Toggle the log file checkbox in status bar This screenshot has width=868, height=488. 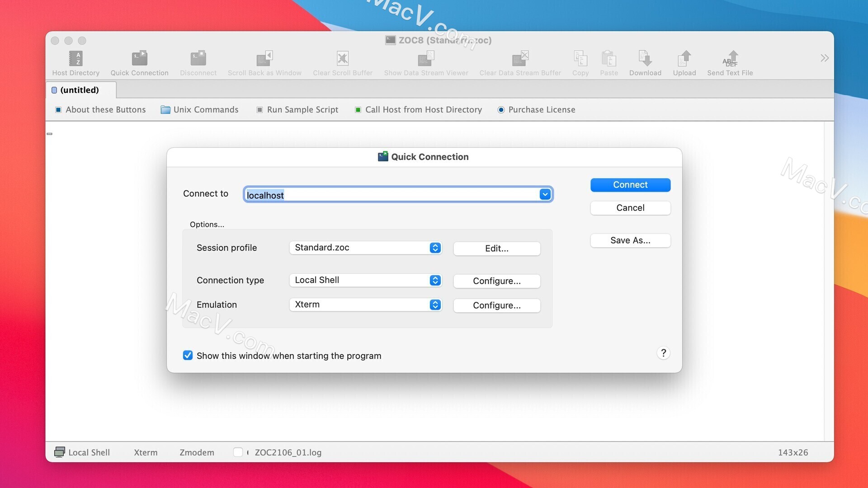[238, 452]
